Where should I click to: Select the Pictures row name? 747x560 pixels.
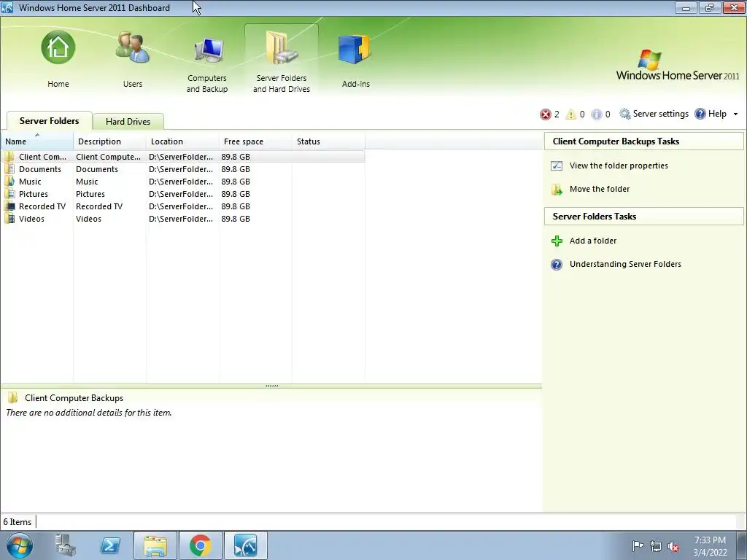click(x=34, y=194)
